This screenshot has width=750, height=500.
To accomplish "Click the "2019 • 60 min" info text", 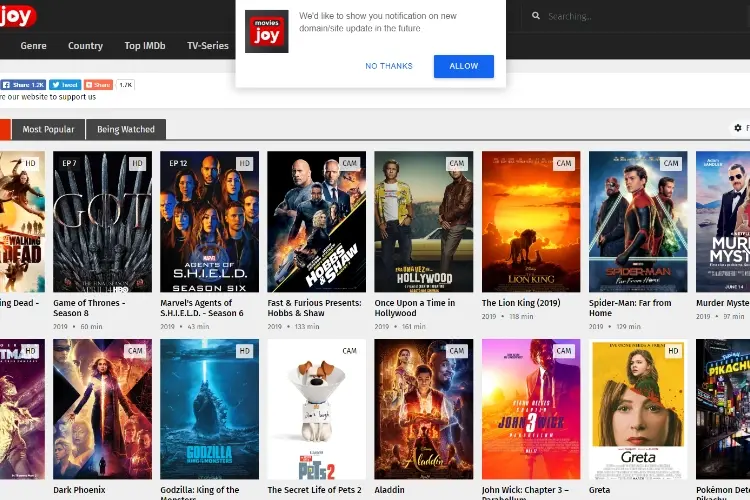I will coord(77,326).
